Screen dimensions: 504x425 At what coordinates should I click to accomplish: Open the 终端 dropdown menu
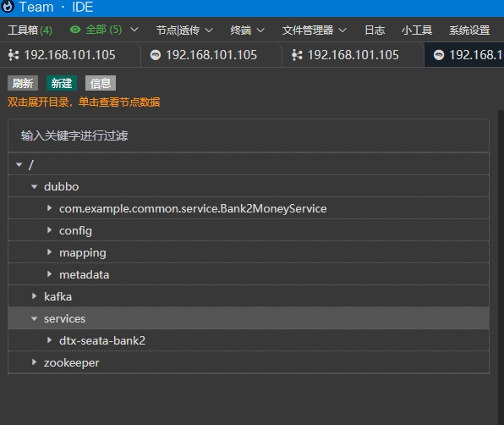(247, 30)
